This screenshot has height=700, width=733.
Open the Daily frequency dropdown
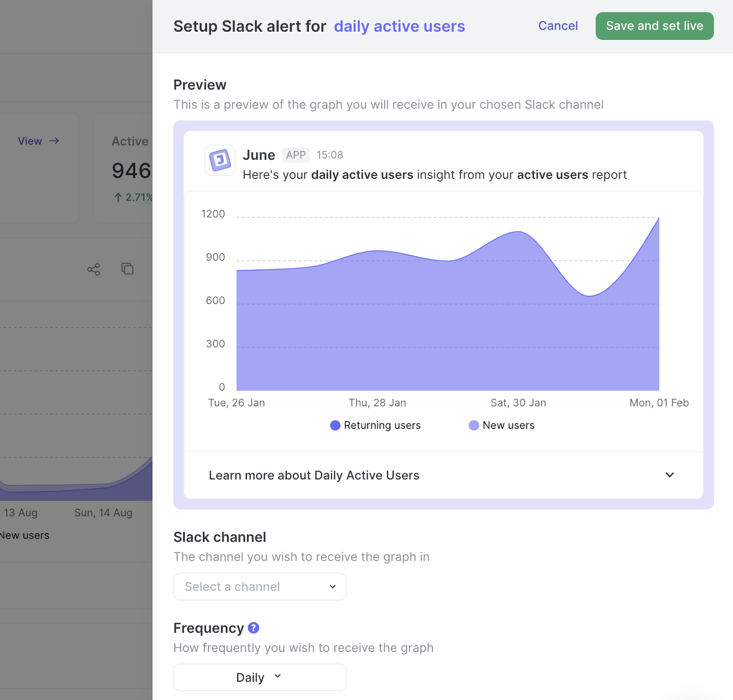[x=260, y=677]
